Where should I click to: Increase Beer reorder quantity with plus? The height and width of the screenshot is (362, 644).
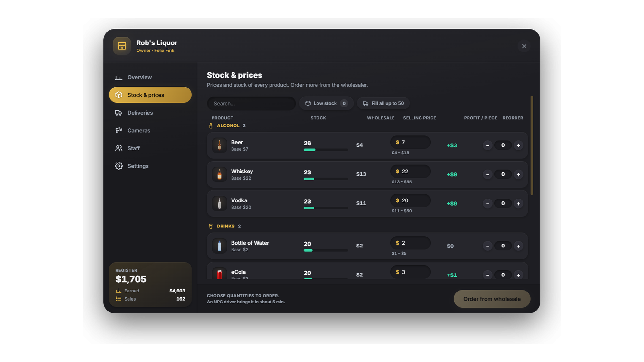pyautogui.click(x=518, y=145)
